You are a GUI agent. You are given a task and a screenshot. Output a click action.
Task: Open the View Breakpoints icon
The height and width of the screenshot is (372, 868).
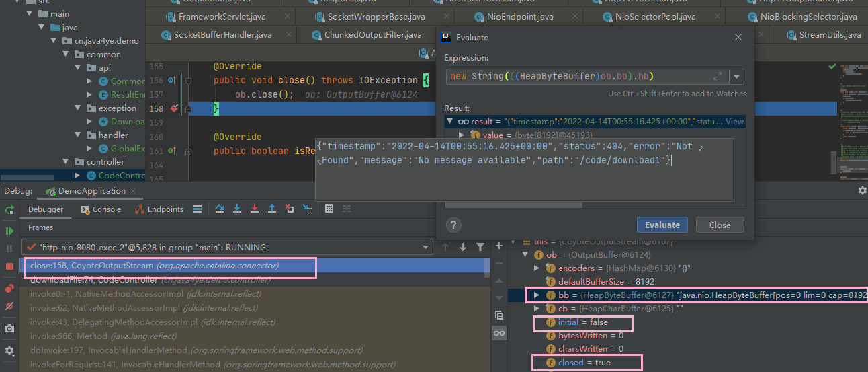(9, 289)
